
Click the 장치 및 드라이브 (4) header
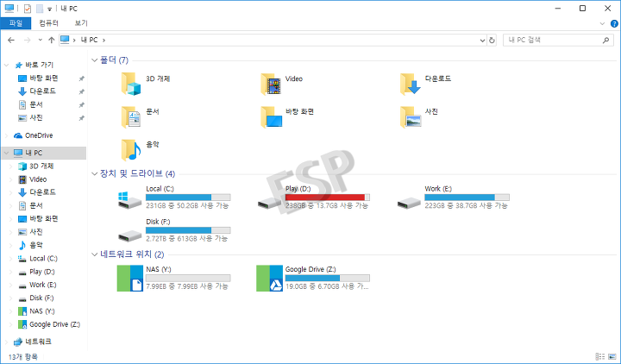[137, 173]
